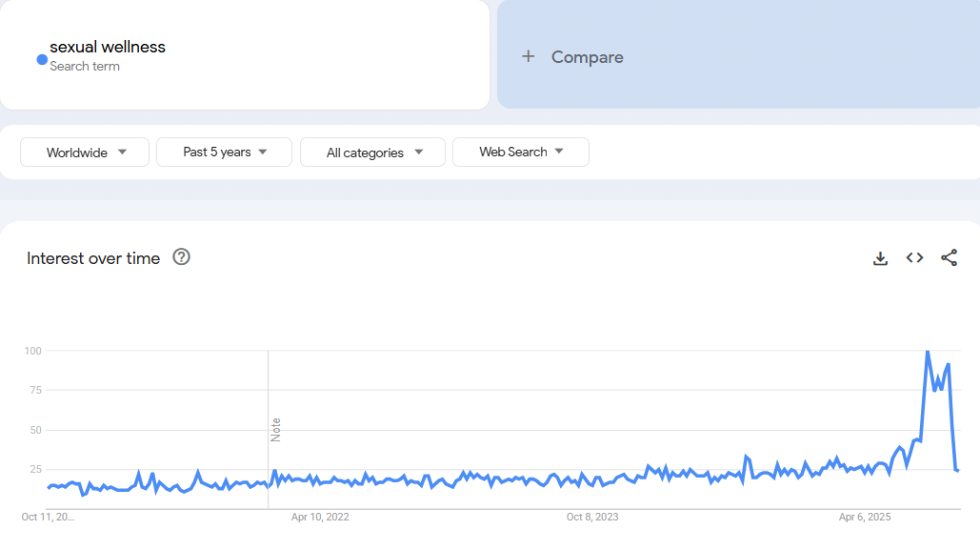Open the All categories dropdown
The height and width of the screenshot is (550, 980).
click(x=372, y=152)
